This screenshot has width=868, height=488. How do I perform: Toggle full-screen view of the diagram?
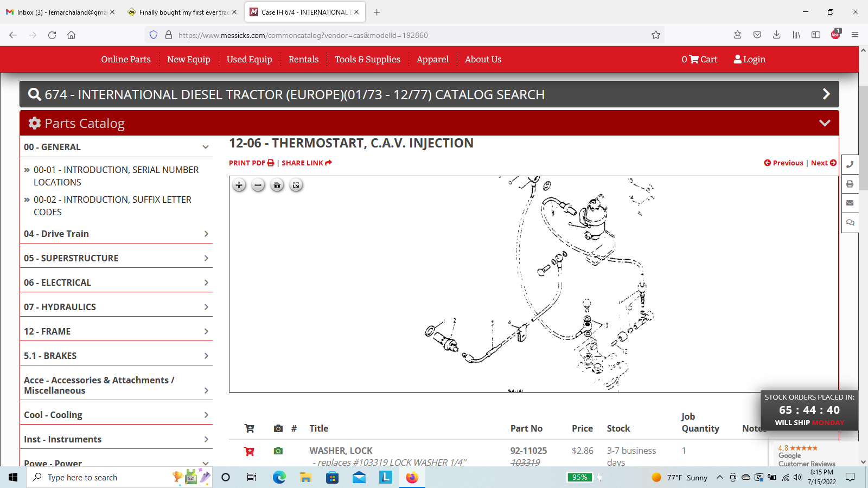(296, 185)
